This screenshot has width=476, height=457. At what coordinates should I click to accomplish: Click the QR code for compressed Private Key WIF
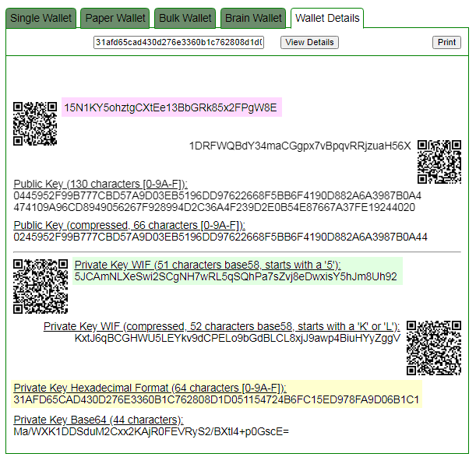(x=434, y=348)
